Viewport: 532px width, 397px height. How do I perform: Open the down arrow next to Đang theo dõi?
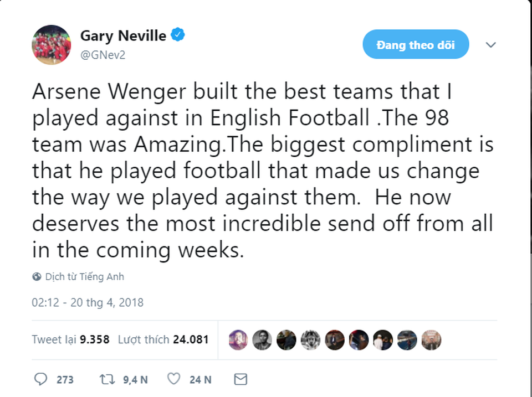click(x=491, y=46)
